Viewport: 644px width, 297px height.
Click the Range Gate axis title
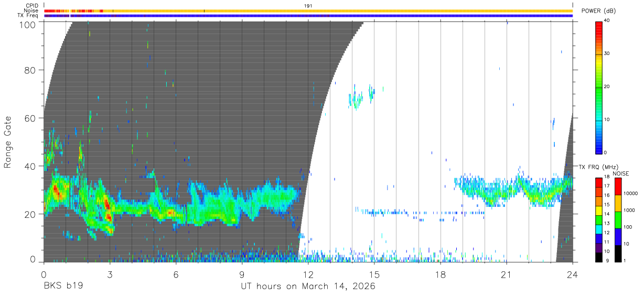pyautogui.click(x=8, y=142)
